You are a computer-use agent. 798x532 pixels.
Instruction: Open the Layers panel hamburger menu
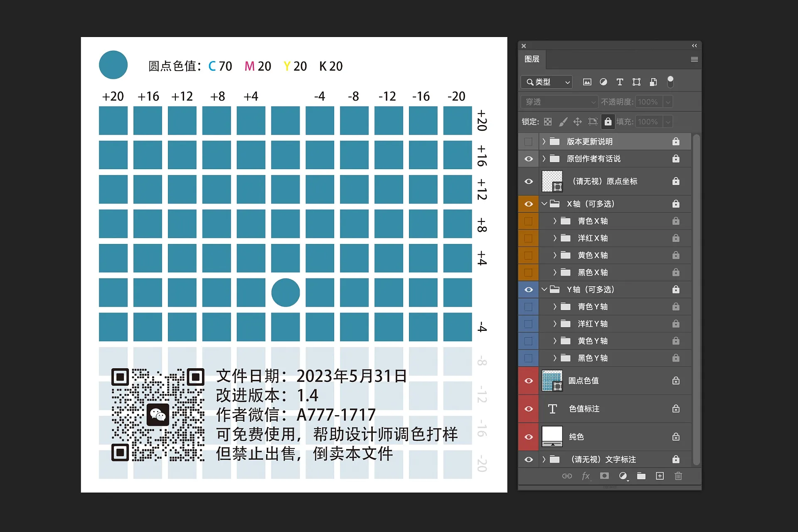694,59
